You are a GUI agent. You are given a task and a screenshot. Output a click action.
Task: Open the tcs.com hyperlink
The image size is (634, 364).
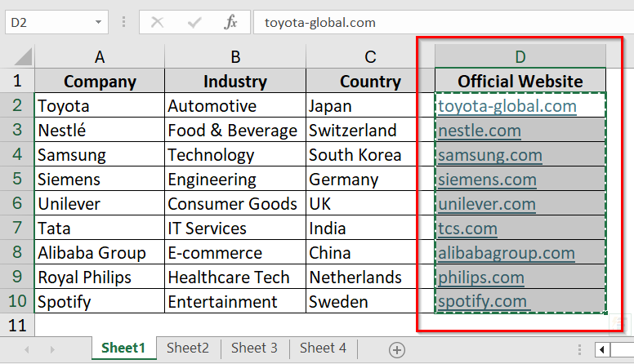pyautogui.click(x=467, y=229)
